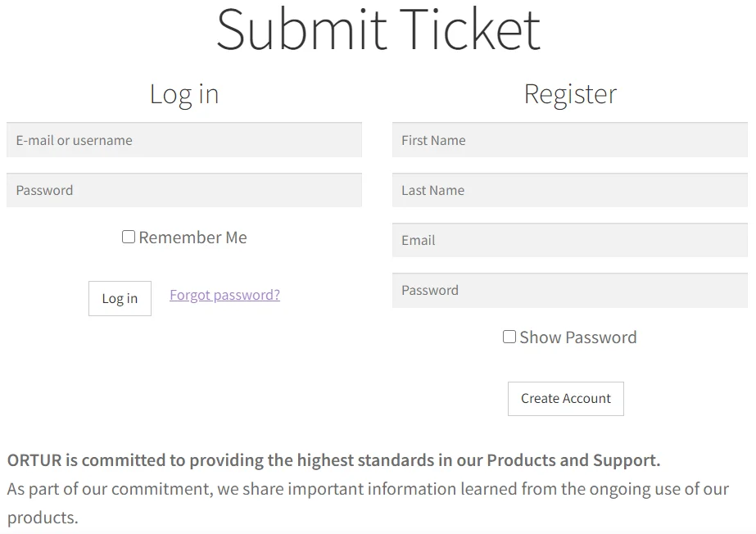Open the Forgot password? link
Screen dimensions: 756x534
pos(224,295)
